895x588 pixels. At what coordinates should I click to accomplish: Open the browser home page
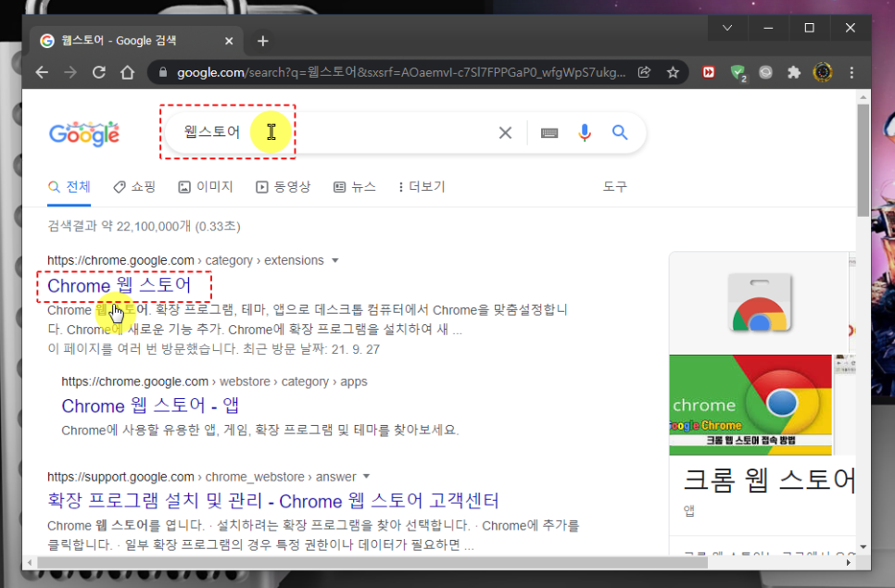127,72
